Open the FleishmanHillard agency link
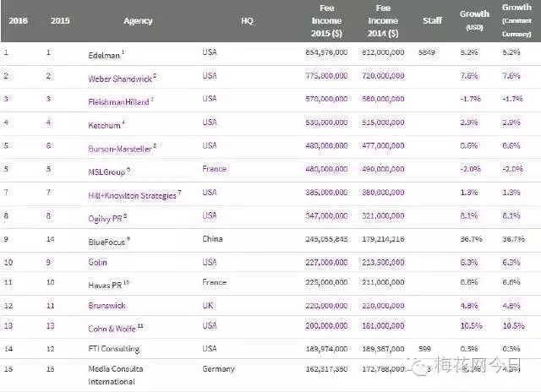The image size is (541, 392). (x=121, y=101)
